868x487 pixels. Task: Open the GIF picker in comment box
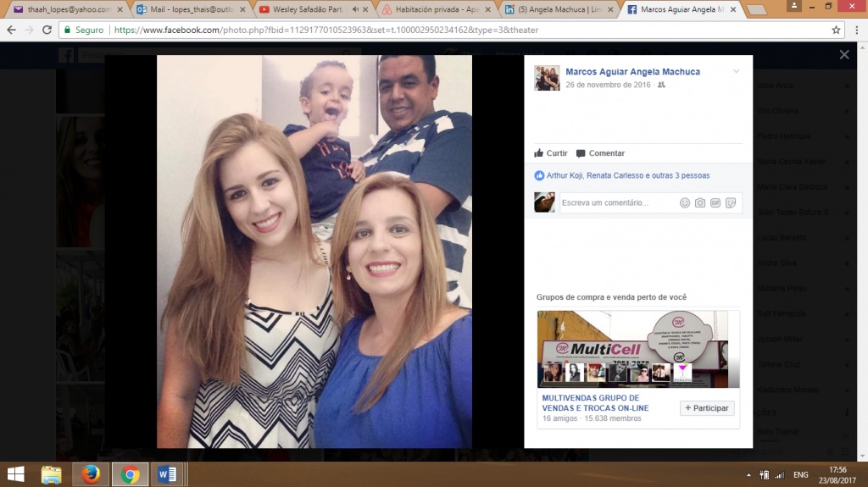(715, 203)
